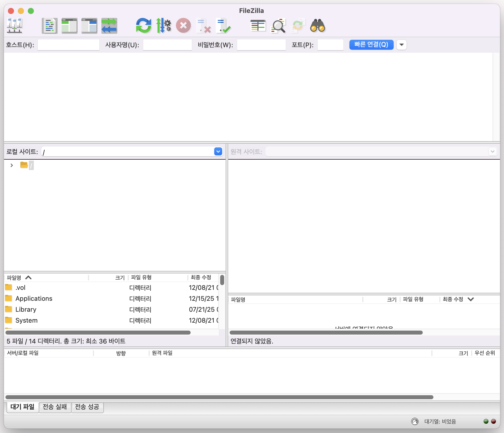Click the refresh file lists icon
The height and width of the screenshot is (433, 504).
pyautogui.click(x=143, y=26)
